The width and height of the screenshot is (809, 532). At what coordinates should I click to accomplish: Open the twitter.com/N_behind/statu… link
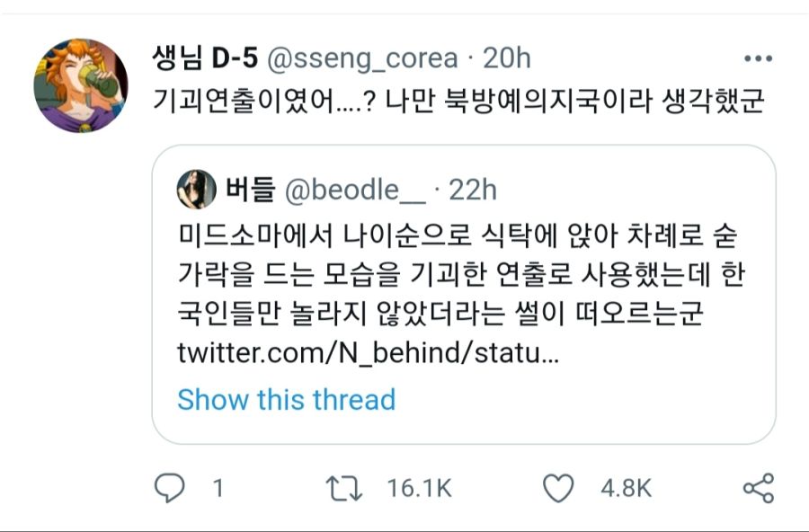[369, 353]
